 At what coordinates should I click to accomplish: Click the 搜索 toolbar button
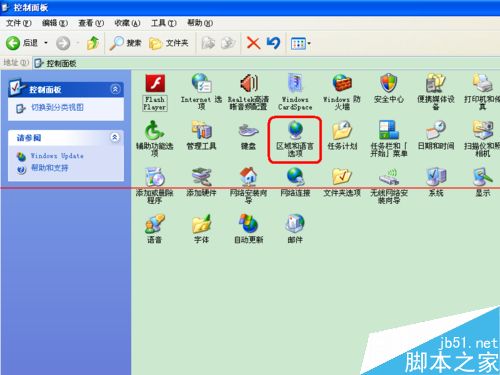click(126, 43)
